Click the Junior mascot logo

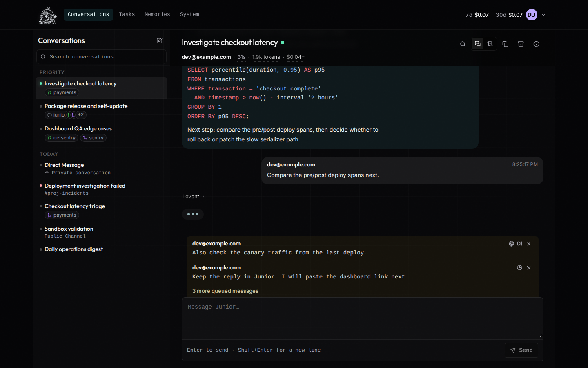(x=48, y=15)
